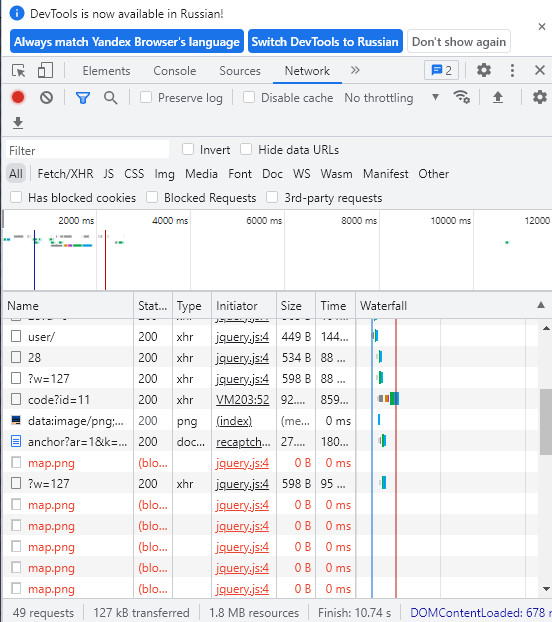Tick the Hide data URLs checkbox

(x=246, y=150)
